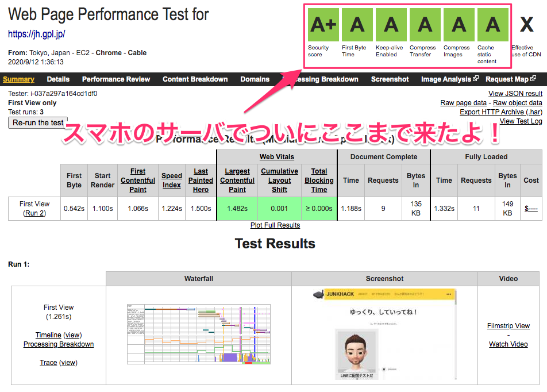Click the Compress Images grade badge
Screen dimensions: 547x392
(x=459, y=25)
